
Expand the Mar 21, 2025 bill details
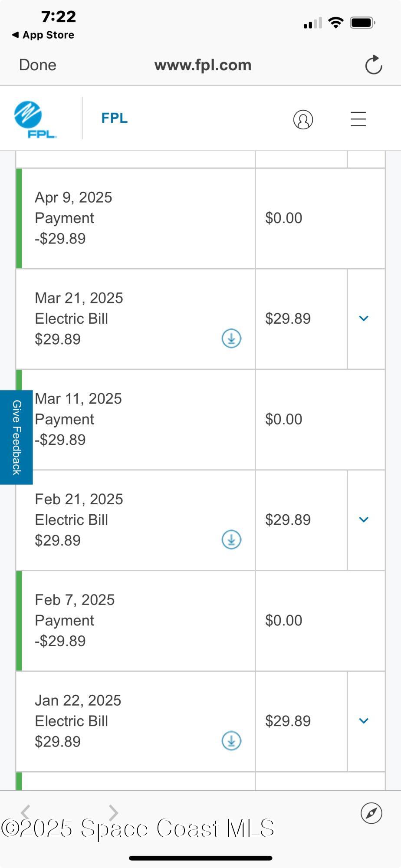(364, 319)
